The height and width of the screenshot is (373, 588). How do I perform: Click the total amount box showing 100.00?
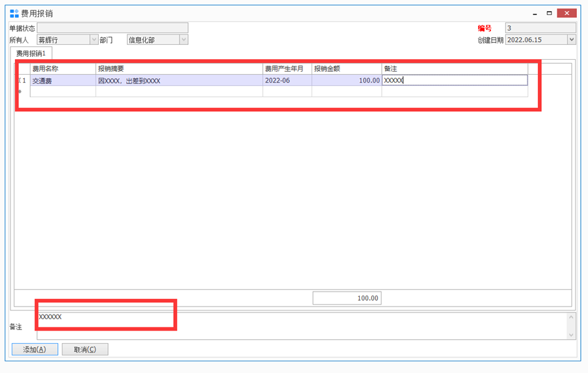(347, 298)
